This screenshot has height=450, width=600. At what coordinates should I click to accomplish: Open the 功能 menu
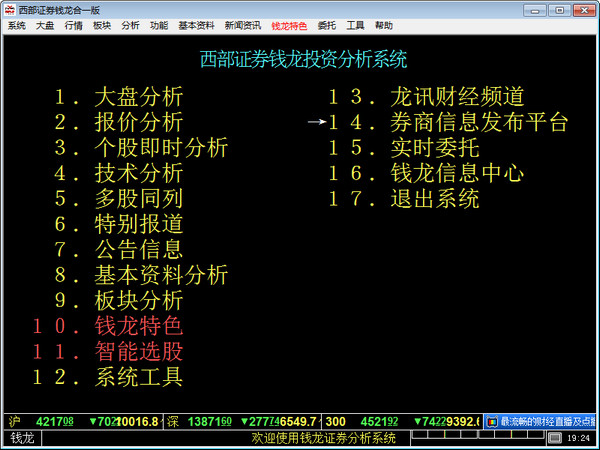click(159, 26)
